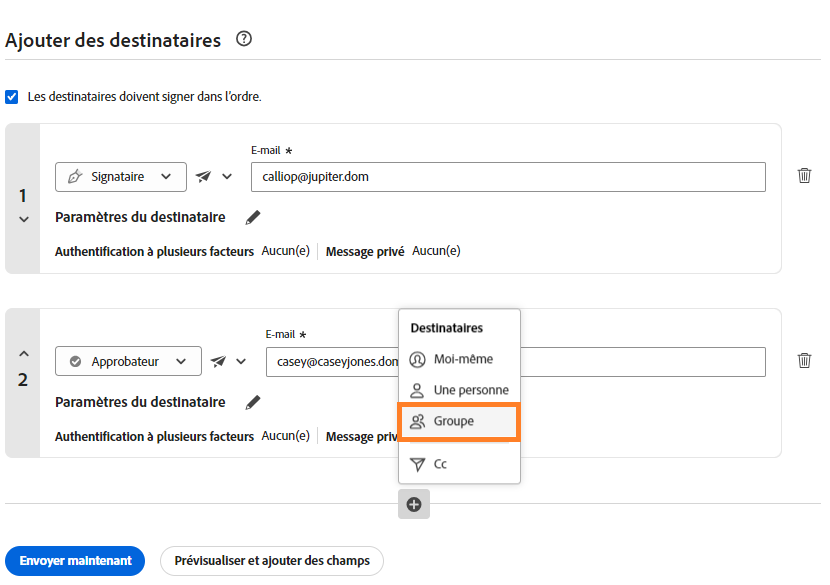Click the paper plane delivery icon for recipient 2
The width and height of the screenshot is (830, 585).
[220, 362]
